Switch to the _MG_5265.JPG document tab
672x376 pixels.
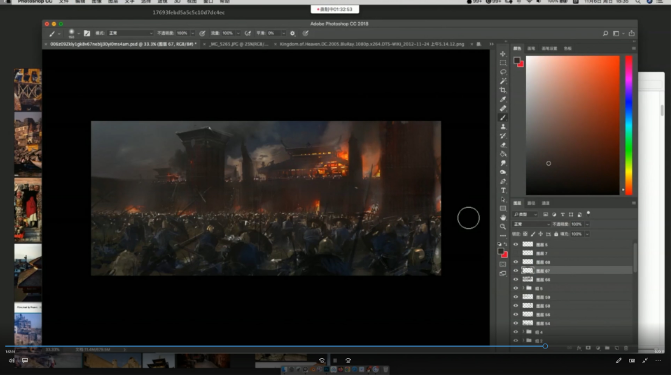[239, 44]
